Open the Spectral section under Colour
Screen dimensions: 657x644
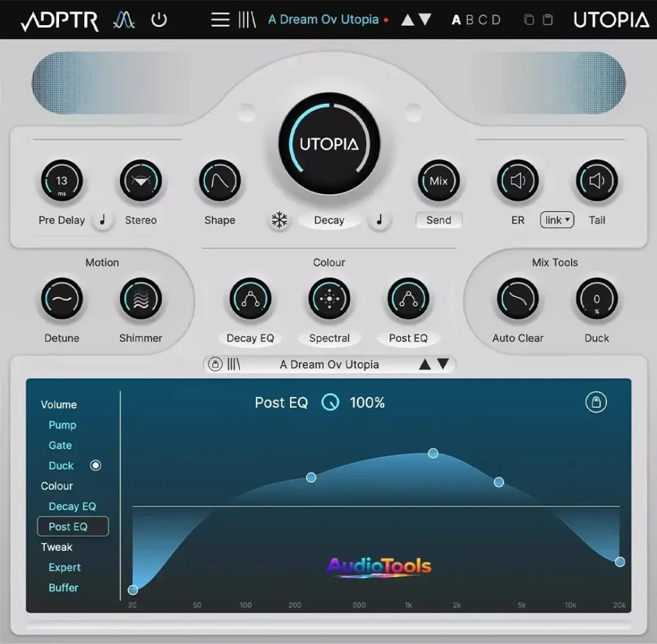coord(330,298)
